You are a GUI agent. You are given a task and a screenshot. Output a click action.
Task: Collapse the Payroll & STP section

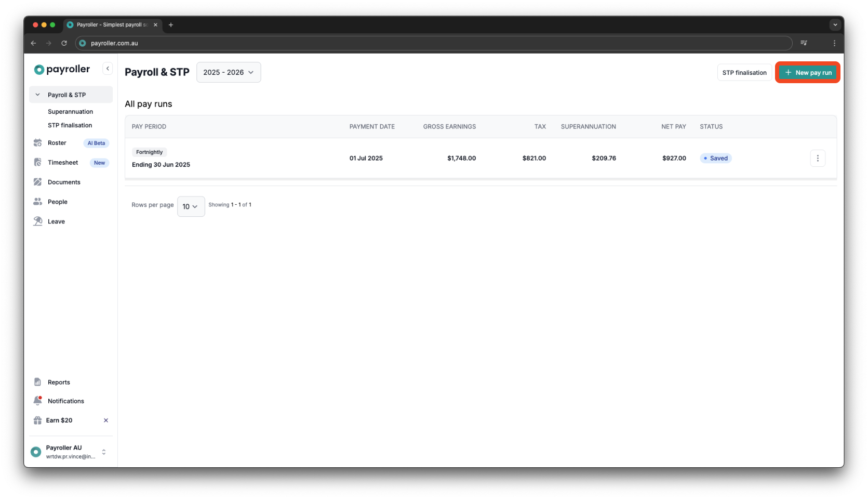[37, 95]
